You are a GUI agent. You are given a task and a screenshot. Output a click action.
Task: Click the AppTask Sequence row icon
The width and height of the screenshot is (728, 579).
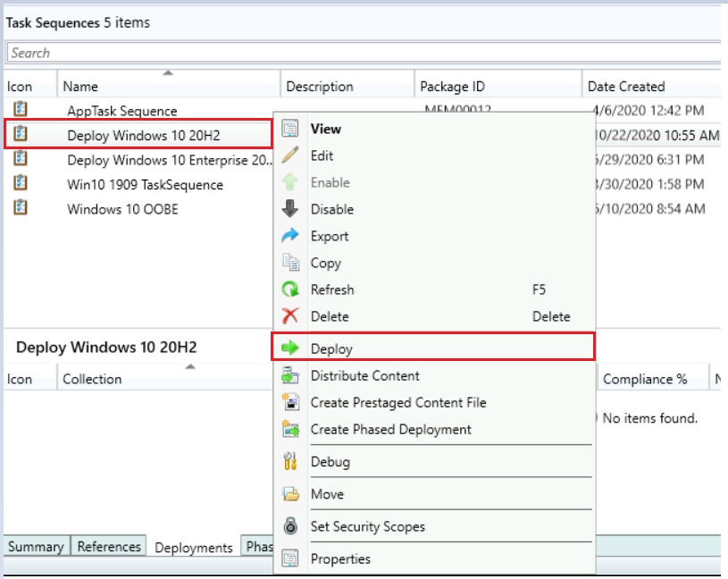click(21, 109)
